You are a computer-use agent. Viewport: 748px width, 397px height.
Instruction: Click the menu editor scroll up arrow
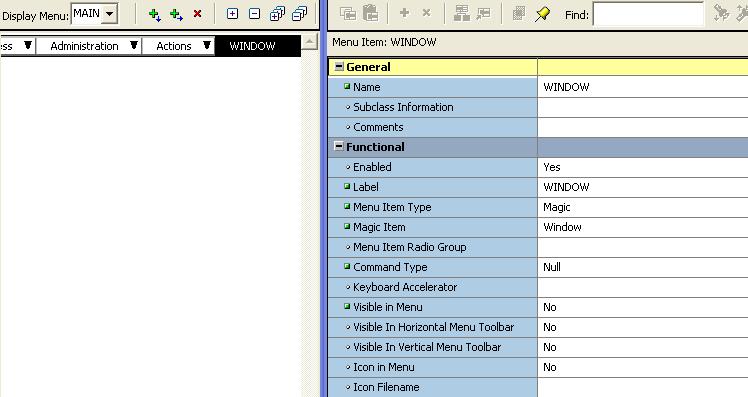(x=310, y=42)
